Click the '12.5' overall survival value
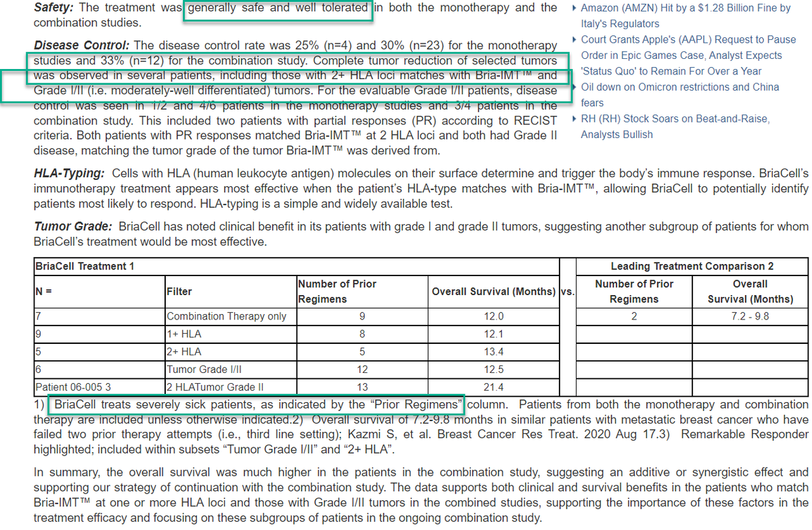Viewport: 812px width, 530px height. point(494,369)
